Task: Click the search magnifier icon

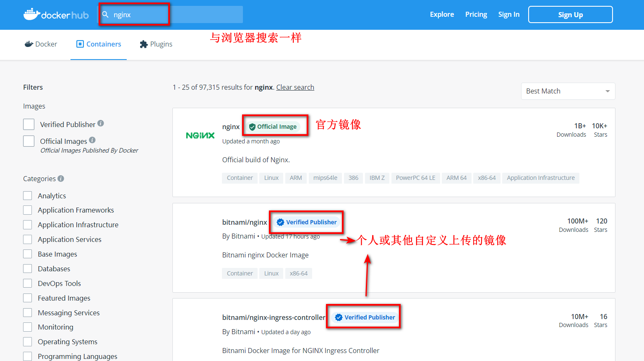Action: click(105, 15)
